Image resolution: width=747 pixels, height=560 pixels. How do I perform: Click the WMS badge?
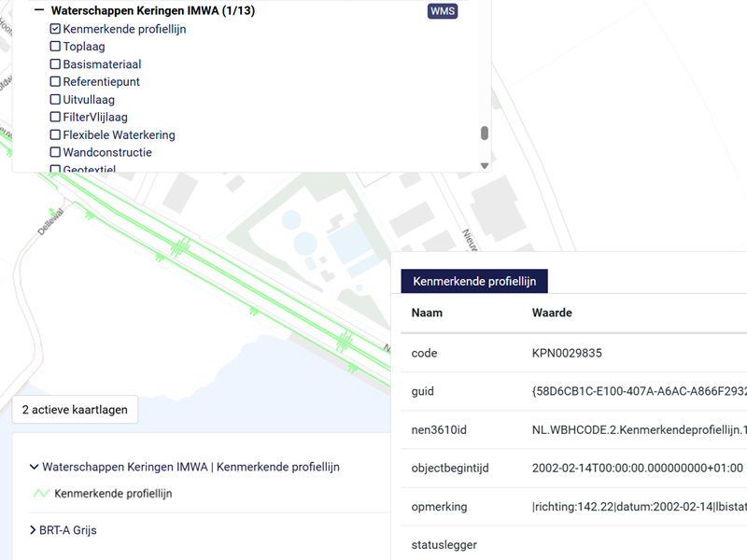pyautogui.click(x=443, y=11)
